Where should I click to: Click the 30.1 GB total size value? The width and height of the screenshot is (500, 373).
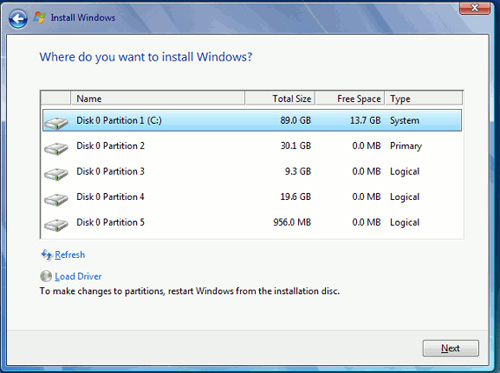[295, 146]
